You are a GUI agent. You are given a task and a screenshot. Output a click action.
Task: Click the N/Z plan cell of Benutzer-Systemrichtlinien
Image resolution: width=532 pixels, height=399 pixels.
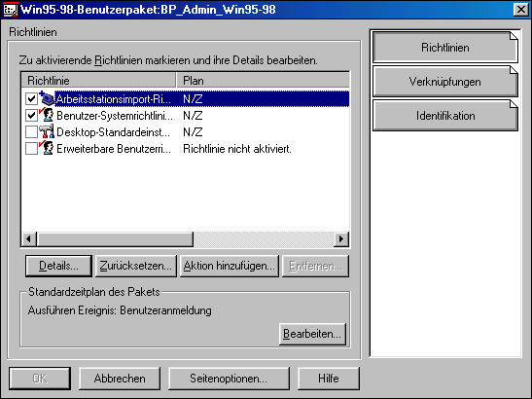[193, 116]
